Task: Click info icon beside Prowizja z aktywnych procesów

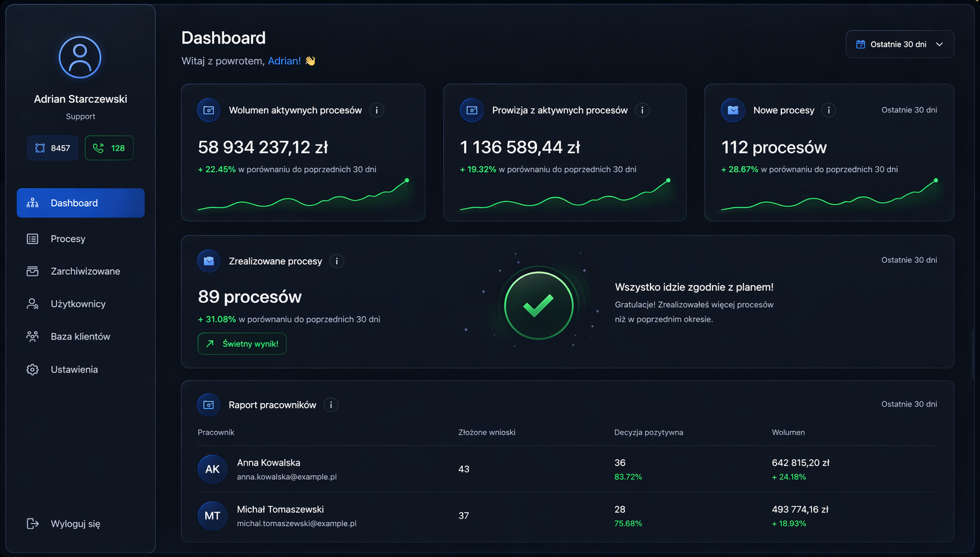Action: click(642, 110)
